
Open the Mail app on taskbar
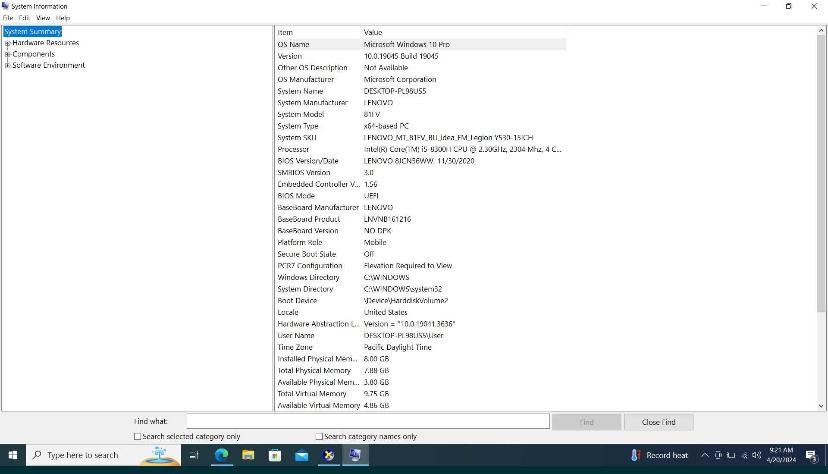301,455
